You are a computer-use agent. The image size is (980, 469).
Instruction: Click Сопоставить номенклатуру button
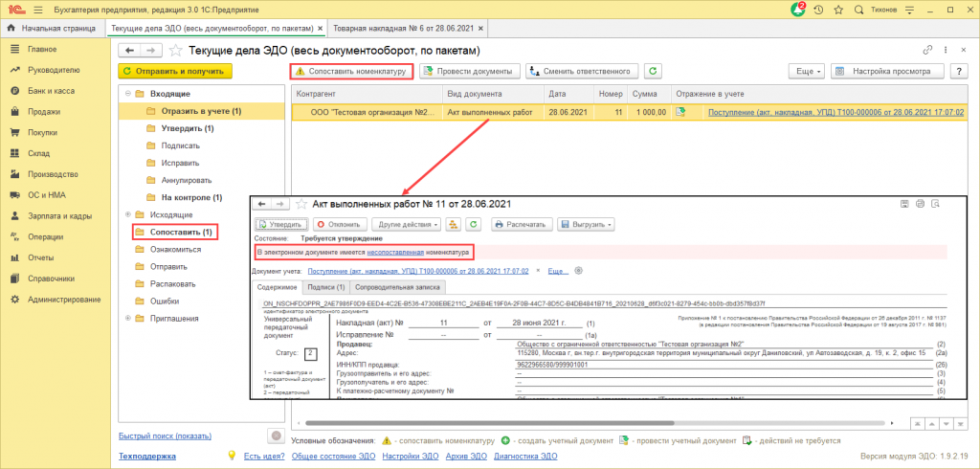point(351,71)
